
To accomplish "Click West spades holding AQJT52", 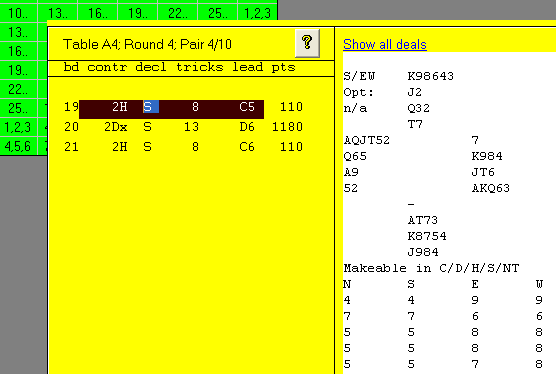I will pyautogui.click(x=367, y=140).
